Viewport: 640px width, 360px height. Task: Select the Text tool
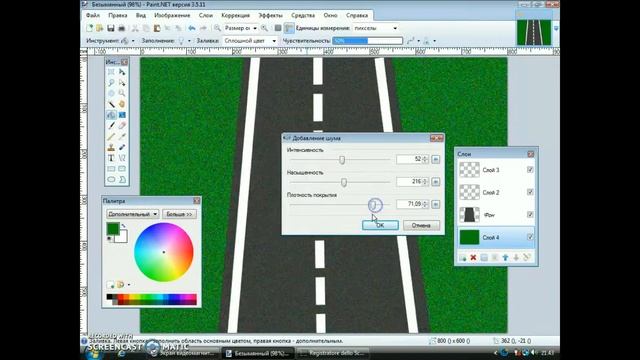coord(111,158)
